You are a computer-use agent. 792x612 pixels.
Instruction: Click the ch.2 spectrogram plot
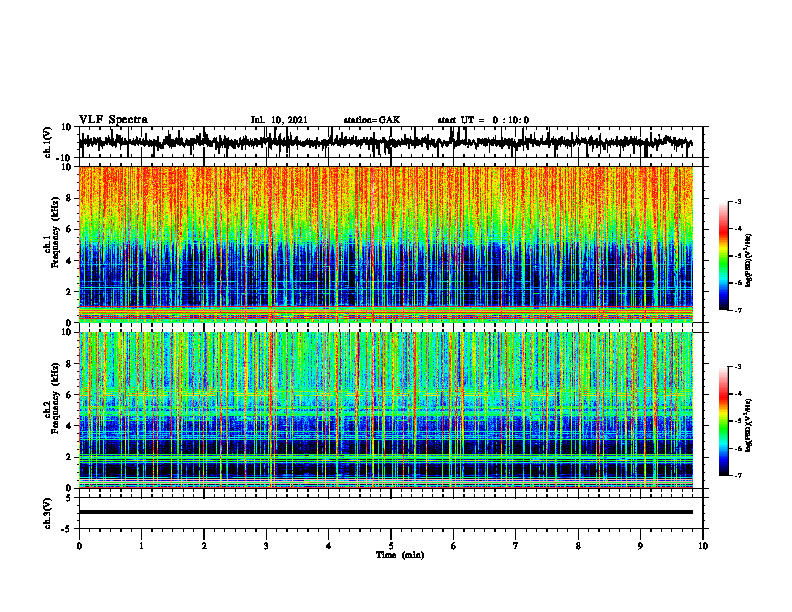point(386,410)
